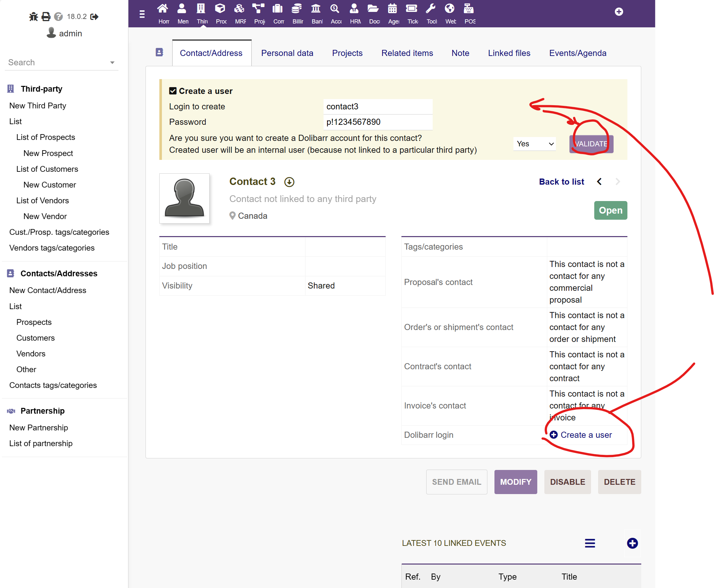Click the Login to create field

(378, 106)
